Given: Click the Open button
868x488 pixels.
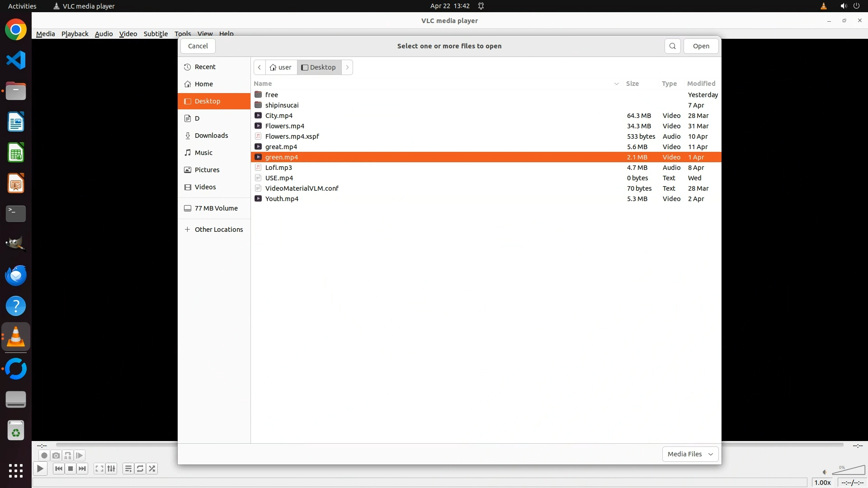Looking at the screenshot, I should [701, 46].
